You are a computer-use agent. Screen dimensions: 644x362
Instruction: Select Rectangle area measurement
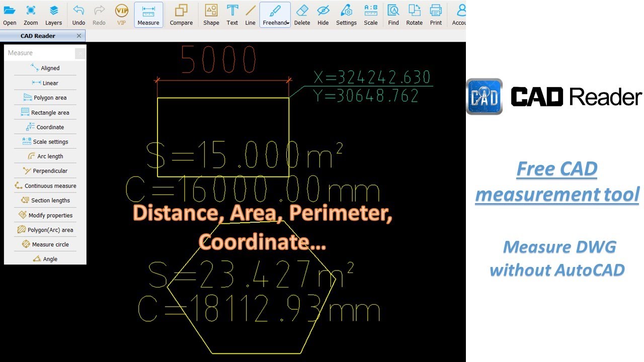coord(45,113)
